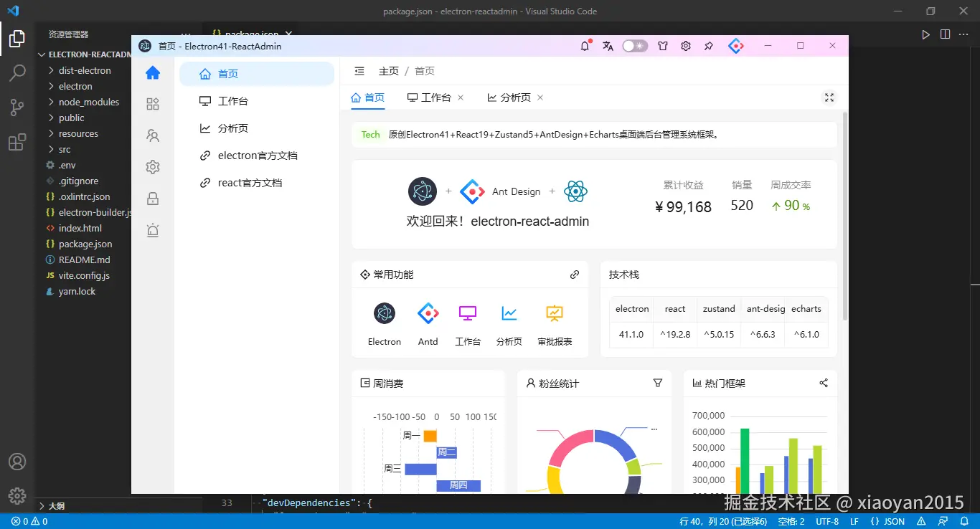Click the Ant Design logo in titlebar
Viewport: 980px width, 529px height.
pos(736,46)
